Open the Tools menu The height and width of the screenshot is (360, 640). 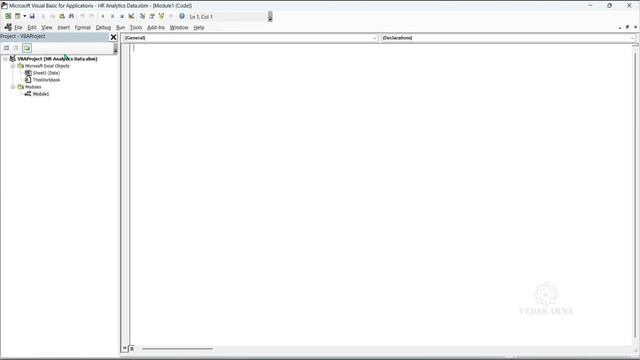tap(136, 27)
